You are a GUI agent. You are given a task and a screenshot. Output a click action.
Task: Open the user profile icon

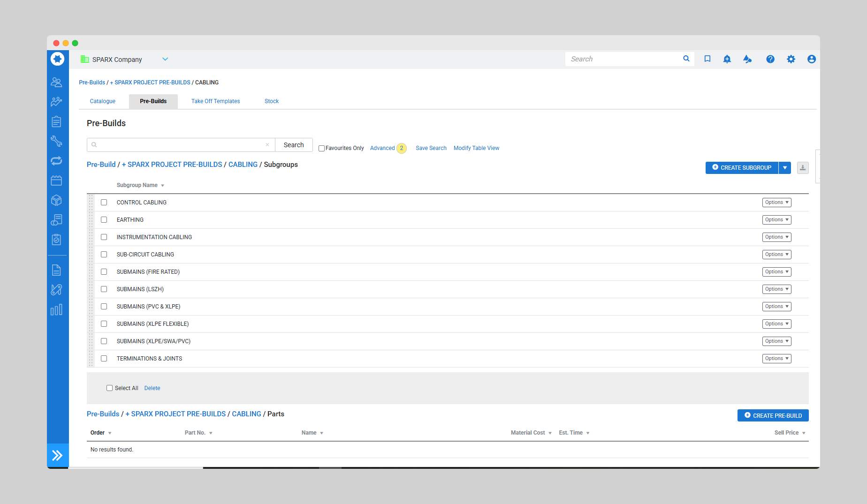point(812,59)
